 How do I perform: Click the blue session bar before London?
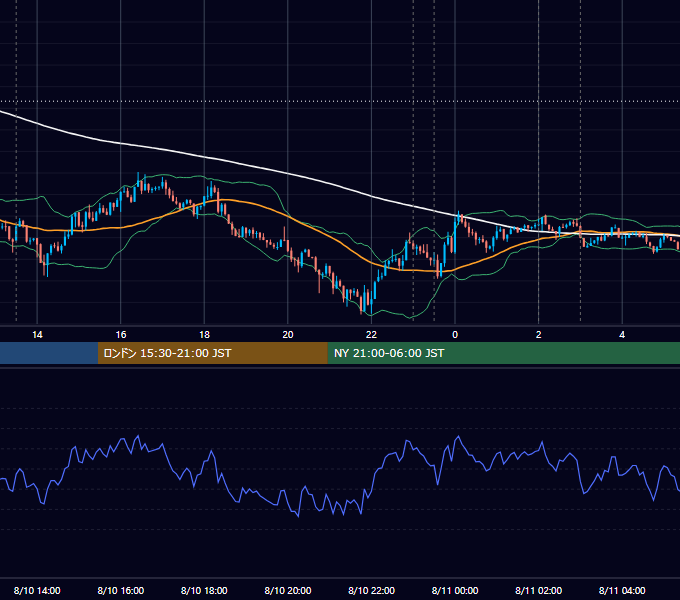pyautogui.click(x=49, y=353)
